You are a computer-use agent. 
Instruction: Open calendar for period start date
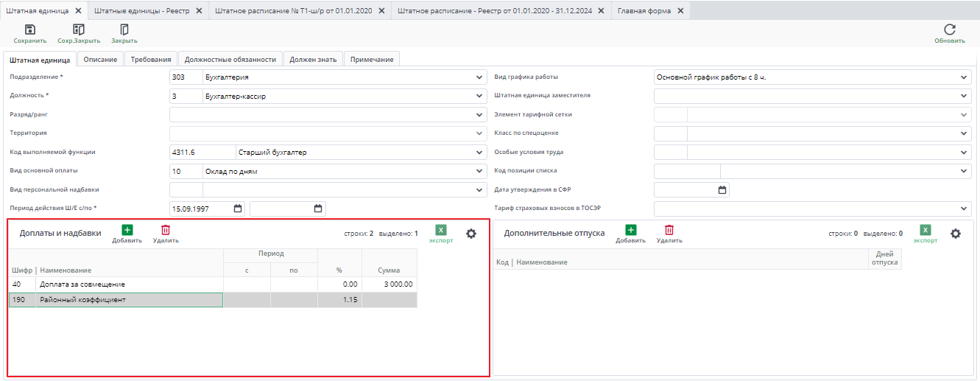tap(238, 209)
